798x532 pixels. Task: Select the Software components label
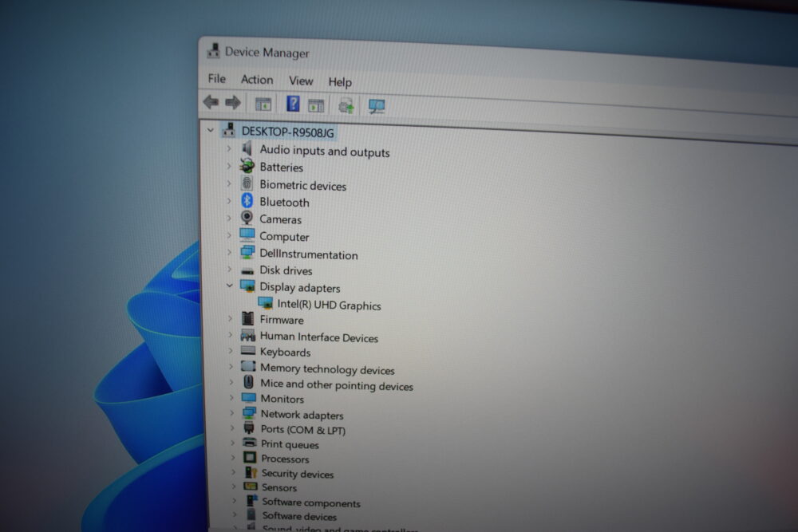(x=311, y=502)
